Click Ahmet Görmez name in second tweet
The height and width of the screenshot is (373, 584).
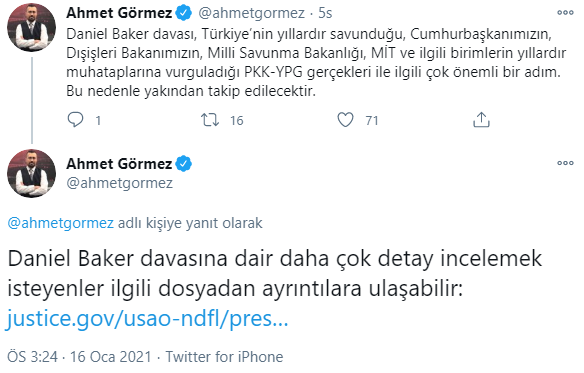(119, 164)
